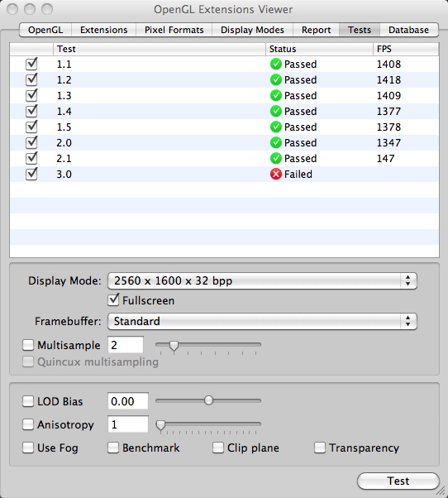The image size is (448, 498).
Task: Uncheck test 1.4 checkbox
Action: click(31, 111)
